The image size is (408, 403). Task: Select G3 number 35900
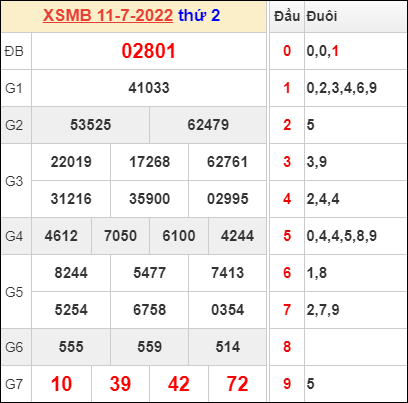[x=150, y=199]
